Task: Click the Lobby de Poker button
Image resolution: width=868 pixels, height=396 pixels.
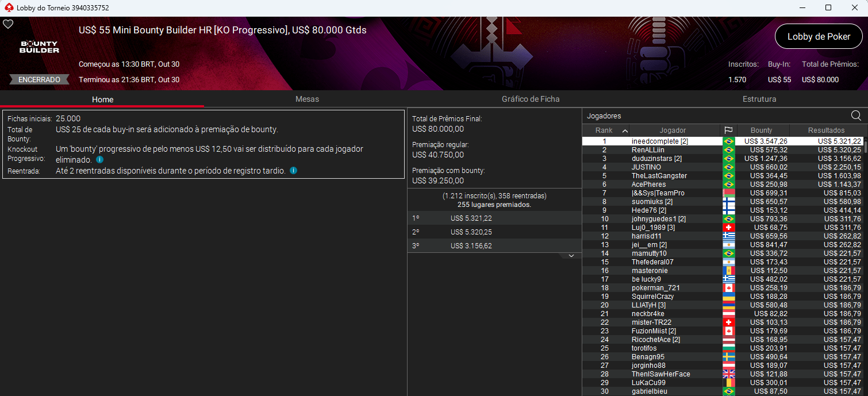Action: (x=819, y=36)
